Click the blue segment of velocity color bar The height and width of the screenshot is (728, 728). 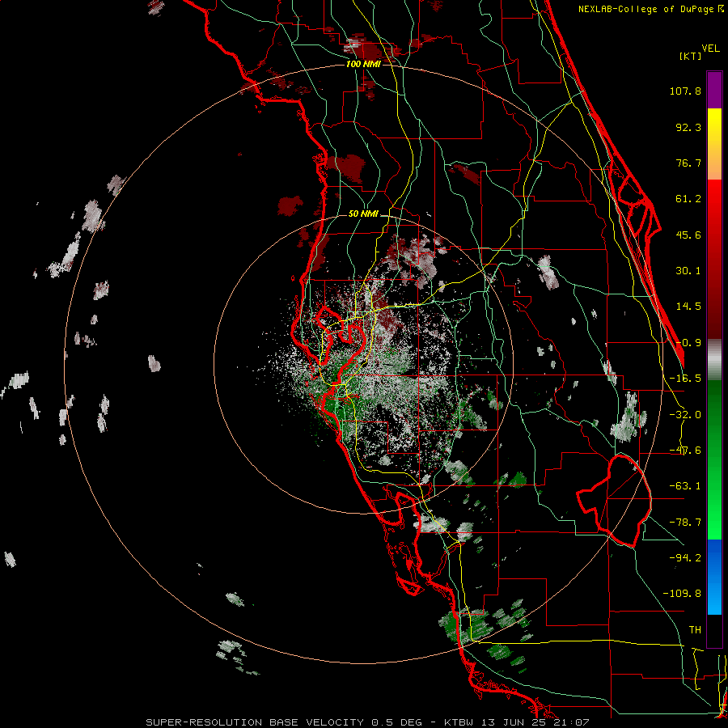[x=714, y=577]
